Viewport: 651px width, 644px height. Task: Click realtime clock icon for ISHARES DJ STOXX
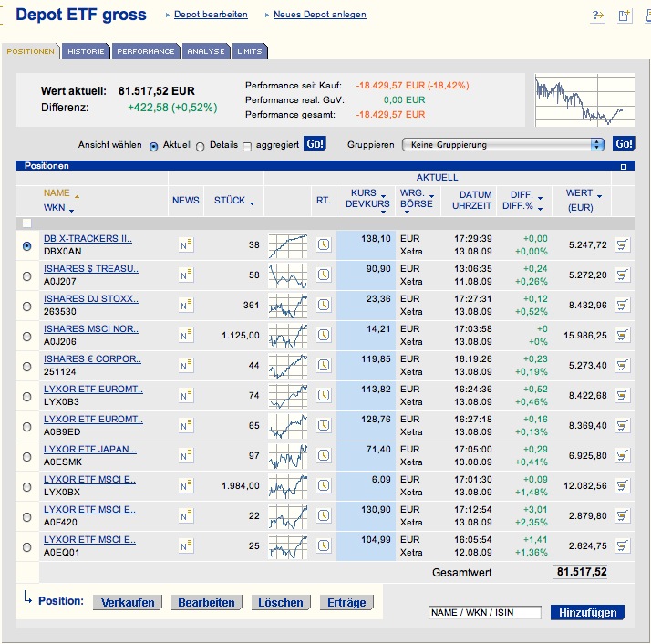coord(324,305)
